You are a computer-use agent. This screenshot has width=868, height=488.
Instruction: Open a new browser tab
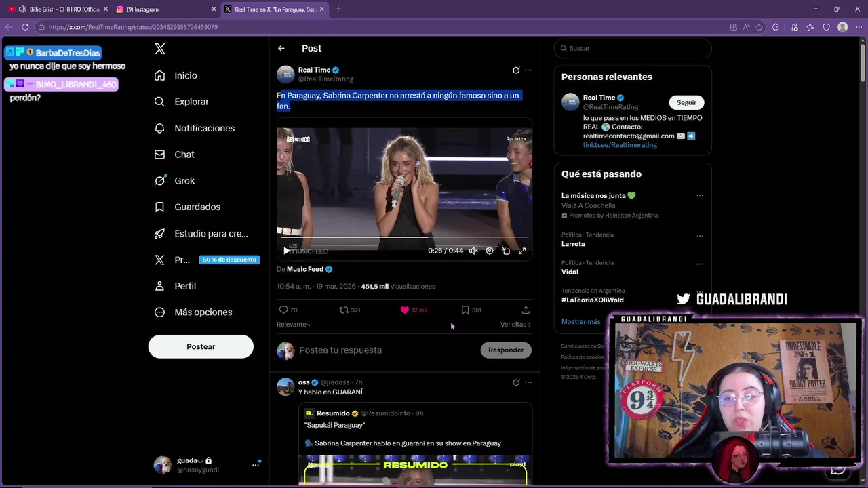(338, 9)
